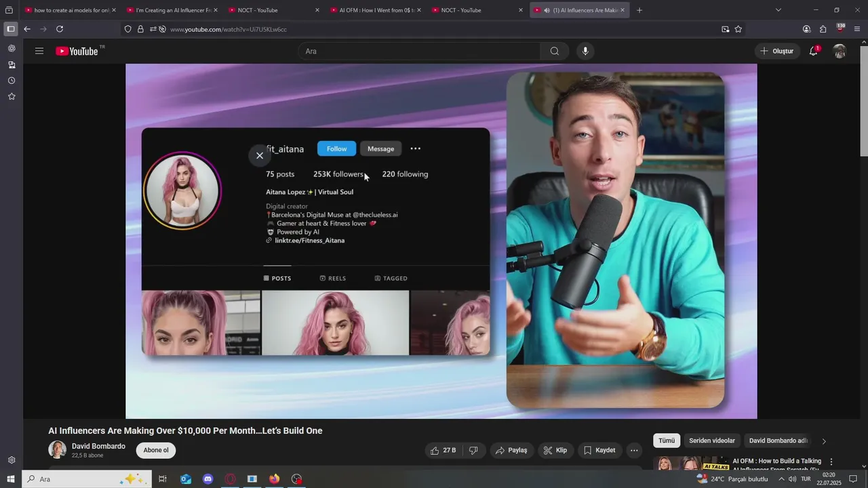
Task: Open the YouTube notifications bell
Action: (814, 51)
